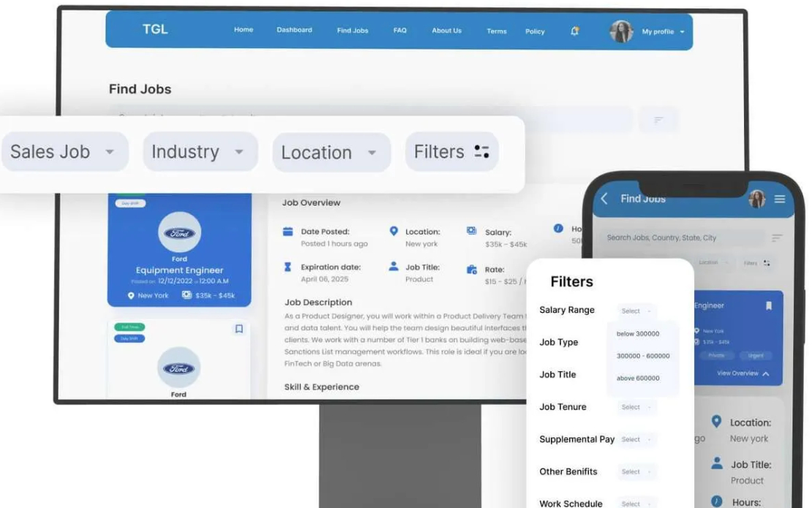The image size is (812, 508).
Task: Open the Sales Job dropdown
Action: click(64, 151)
